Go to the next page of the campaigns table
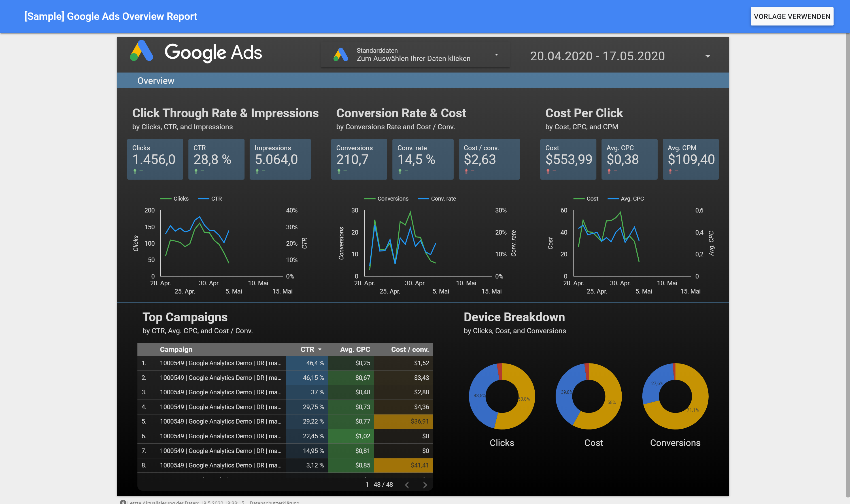Image resolution: width=850 pixels, height=504 pixels. 424,485
